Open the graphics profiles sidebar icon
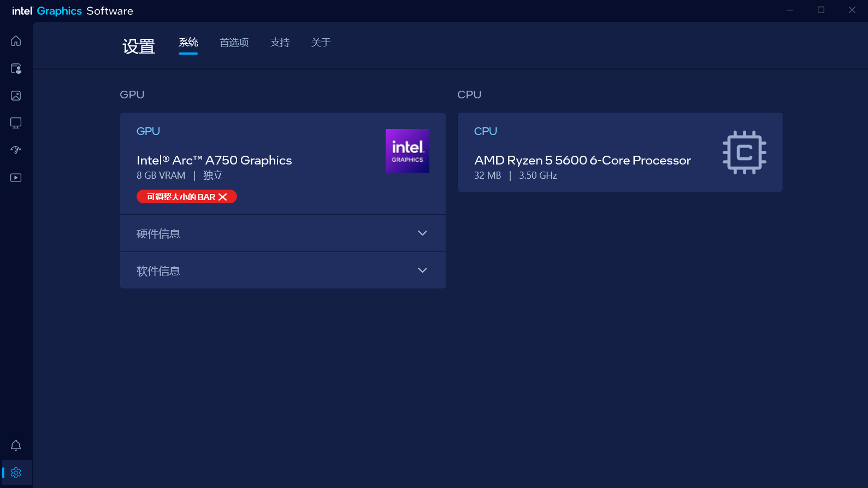Image resolution: width=868 pixels, height=488 pixels. (16, 68)
